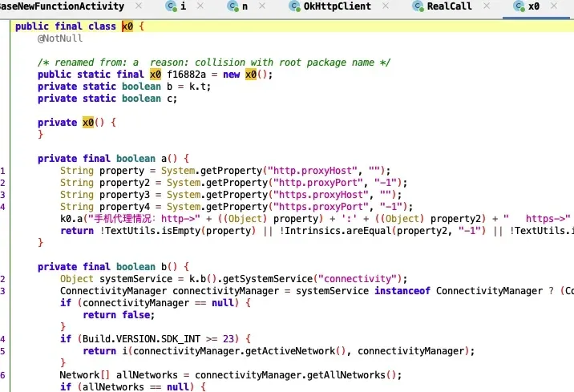Image resolution: width=574 pixels, height=392 pixels.
Task: Click the k.t reference
Action: coord(200,87)
